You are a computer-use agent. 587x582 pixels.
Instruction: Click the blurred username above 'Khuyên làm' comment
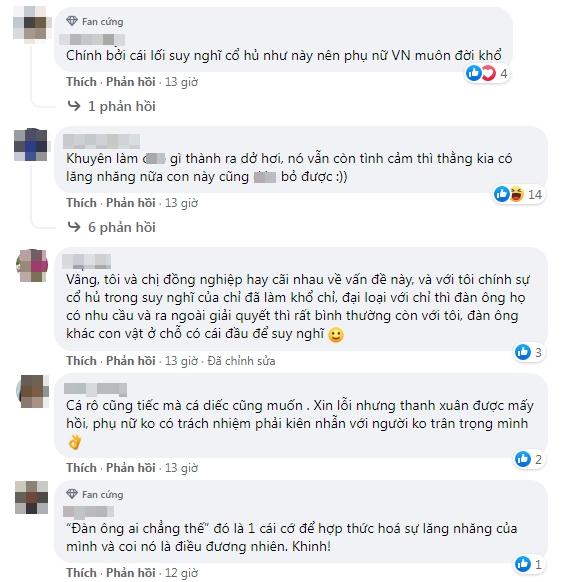(101, 141)
